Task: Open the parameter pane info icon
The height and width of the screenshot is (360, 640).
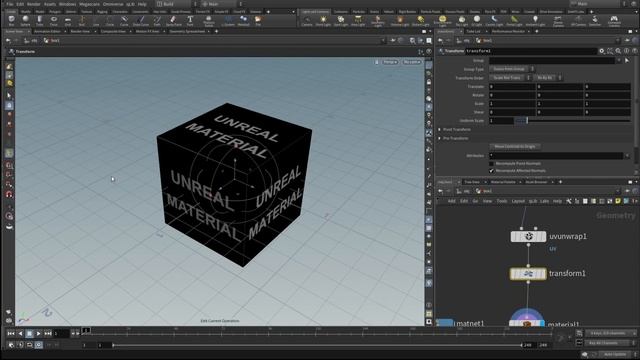Action: tap(627, 51)
